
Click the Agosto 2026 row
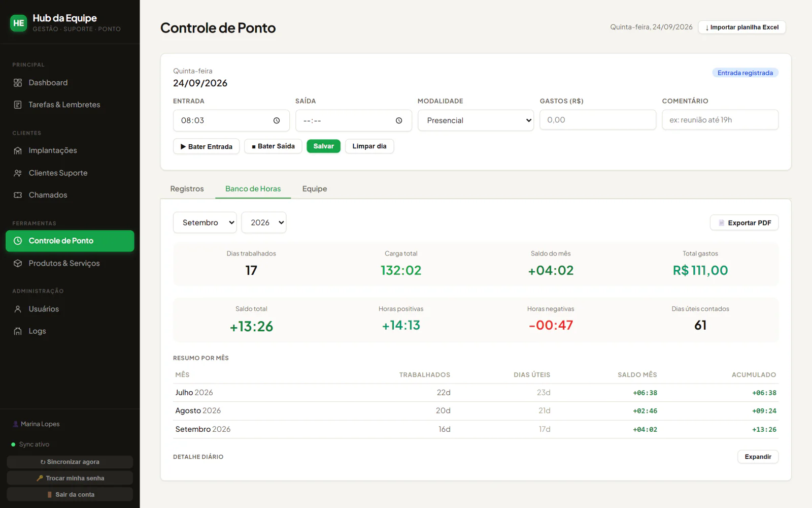[476, 411]
